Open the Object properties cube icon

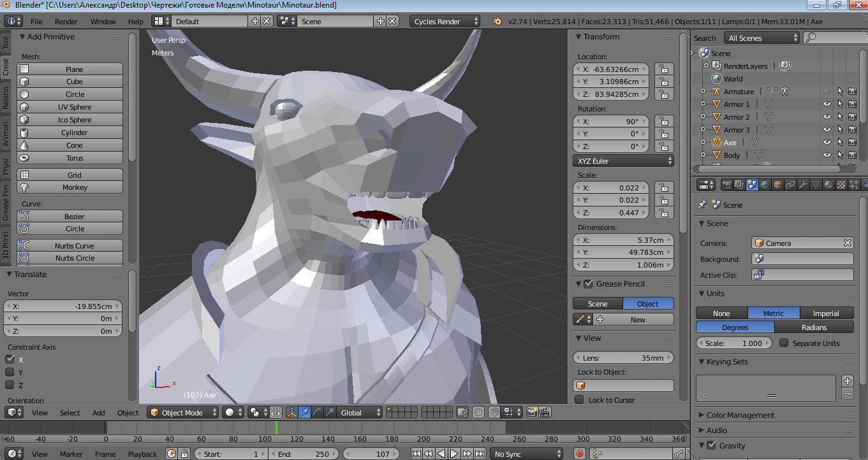[777, 184]
